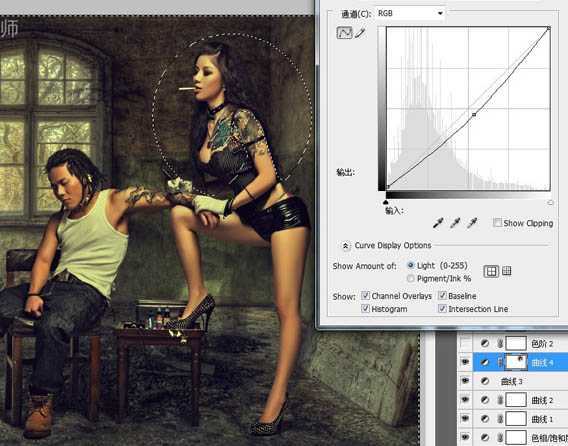Screen dimensions: 568x446
Task: Click the black point input slider
Action: click(386, 203)
